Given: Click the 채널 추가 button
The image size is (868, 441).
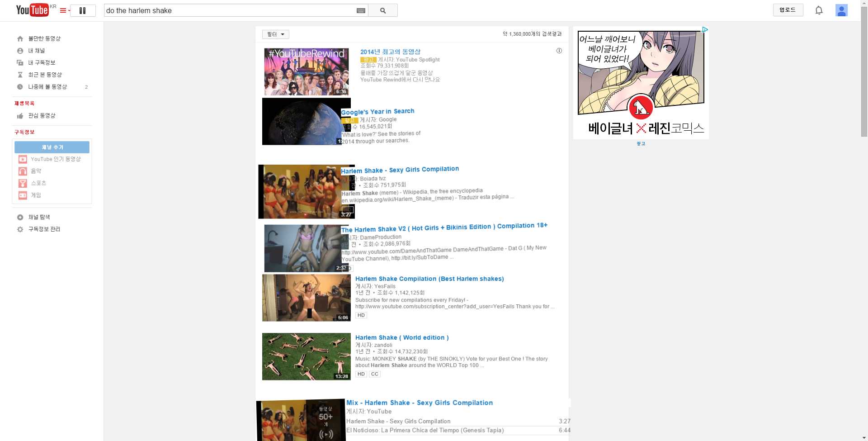Looking at the screenshot, I should coord(52,147).
